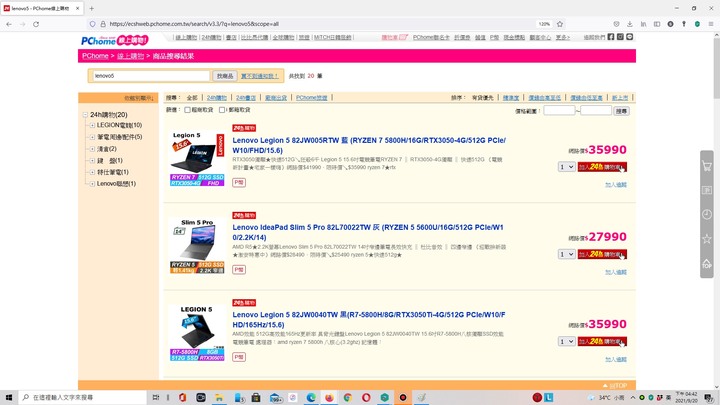Viewport: 720px width, 405px height.
Task: Open shopping cart in right sidebar
Action: [x=707, y=166]
